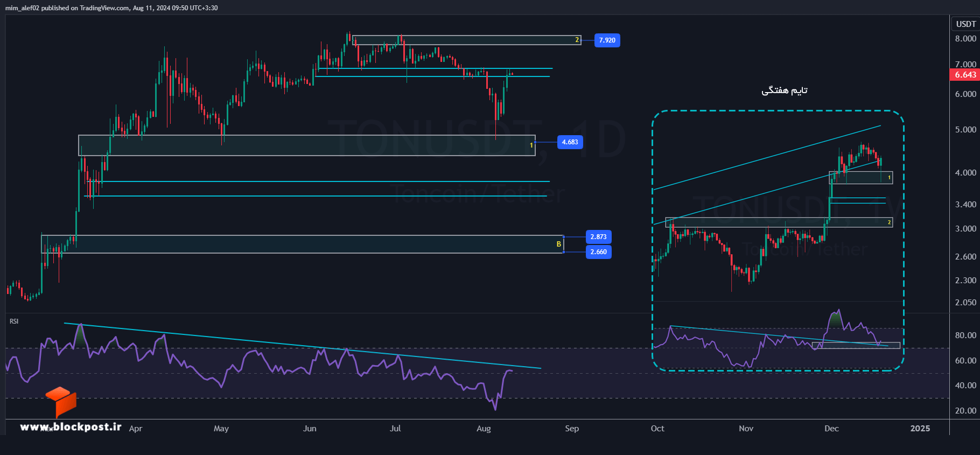Click the Dec label on time axis
The height and width of the screenshot is (455, 980).
[x=831, y=429]
